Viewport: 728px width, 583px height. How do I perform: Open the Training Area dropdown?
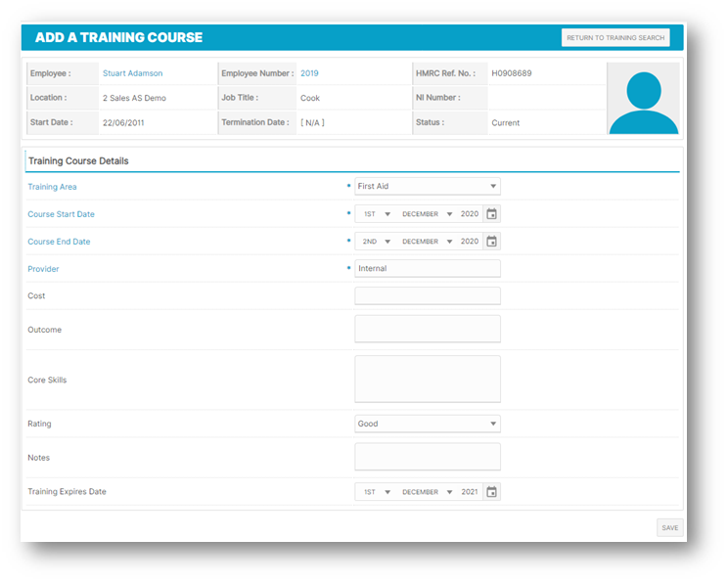(x=428, y=186)
